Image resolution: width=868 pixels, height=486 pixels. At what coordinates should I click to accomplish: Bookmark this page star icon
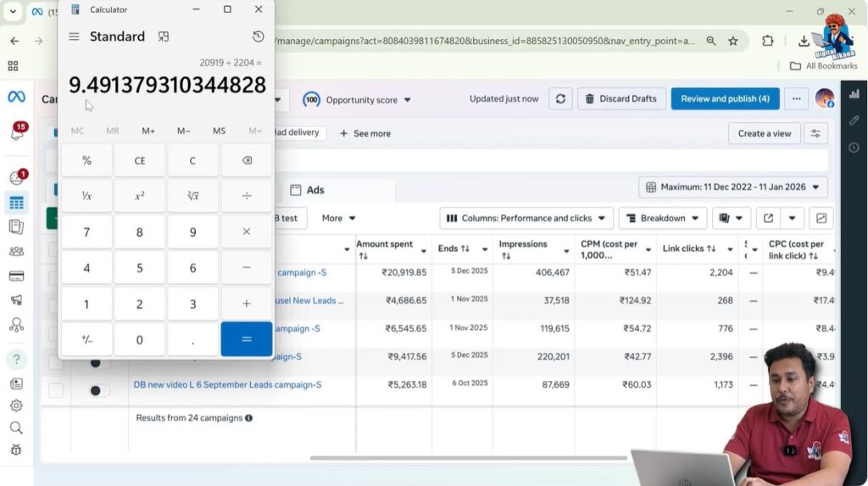(733, 41)
